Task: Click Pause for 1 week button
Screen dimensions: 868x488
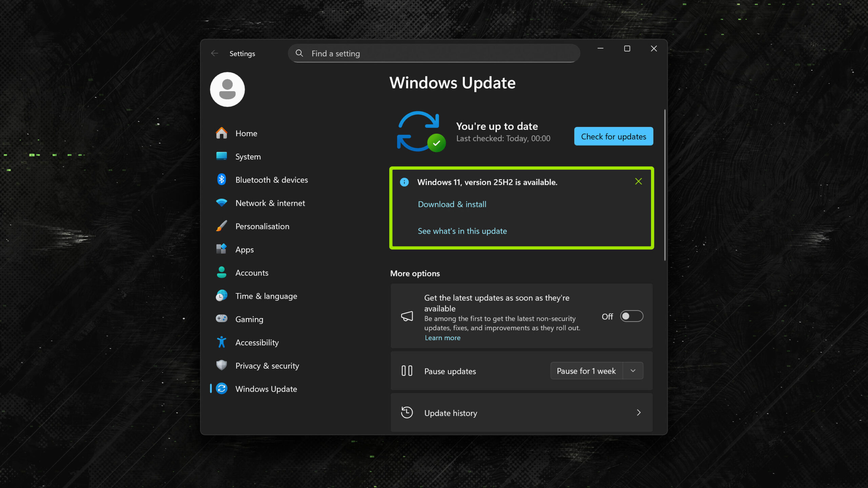Action: click(586, 371)
